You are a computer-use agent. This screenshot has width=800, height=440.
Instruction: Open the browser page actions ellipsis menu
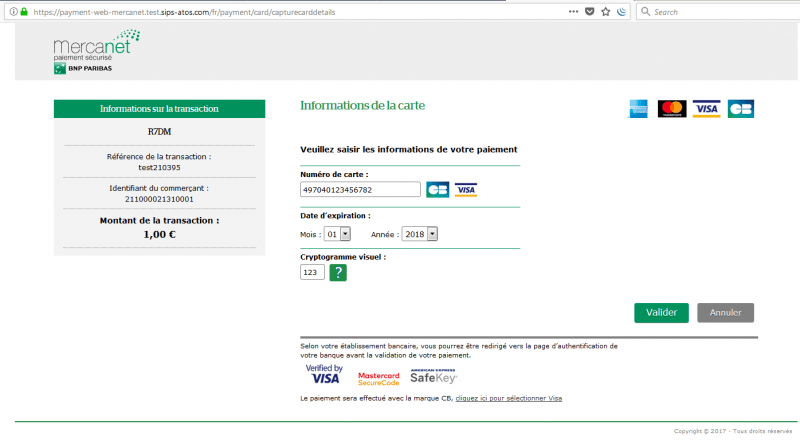pos(572,12)
